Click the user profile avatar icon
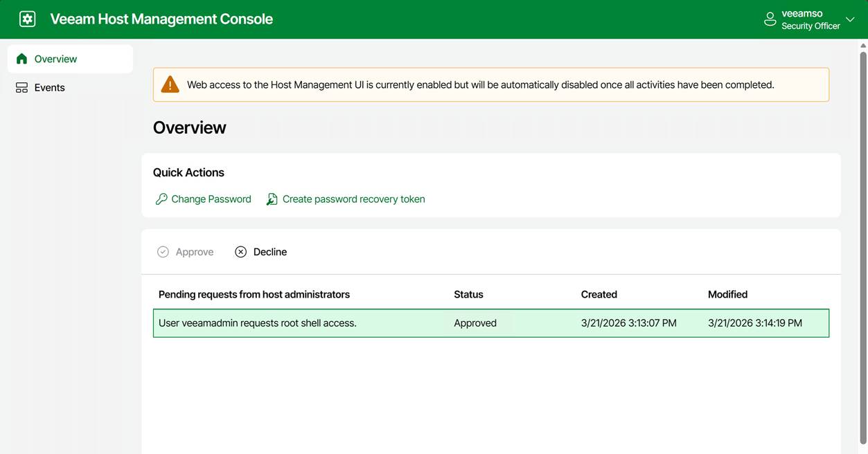The height and width of the screenshot is (454, 868). click(770, 19)
